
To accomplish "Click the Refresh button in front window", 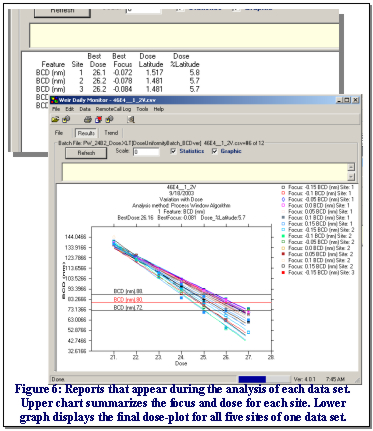I will click(x=86, y=153).
